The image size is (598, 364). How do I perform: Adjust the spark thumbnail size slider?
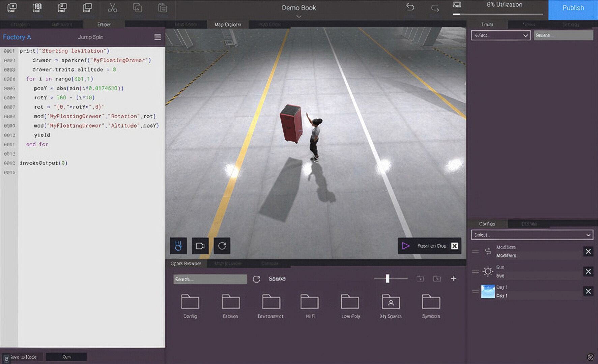click(x=388, y=278)
